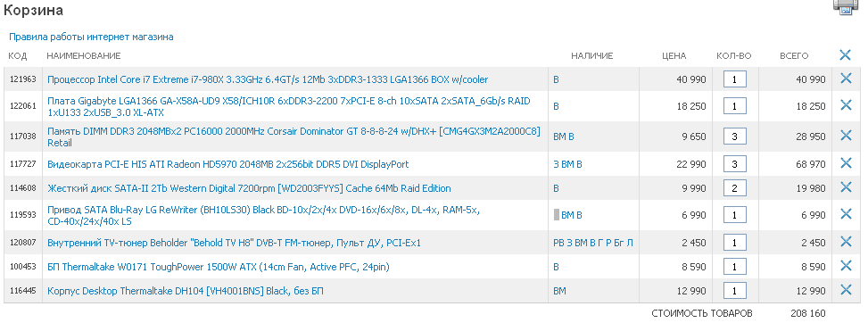Open Corsair Dominator GT memory link
This screenshot has height=323, width=868.
point(293,137)
